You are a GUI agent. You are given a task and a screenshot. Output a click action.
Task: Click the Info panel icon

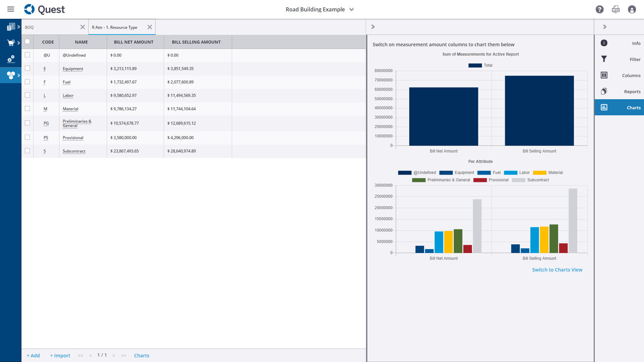pos(604,43)
